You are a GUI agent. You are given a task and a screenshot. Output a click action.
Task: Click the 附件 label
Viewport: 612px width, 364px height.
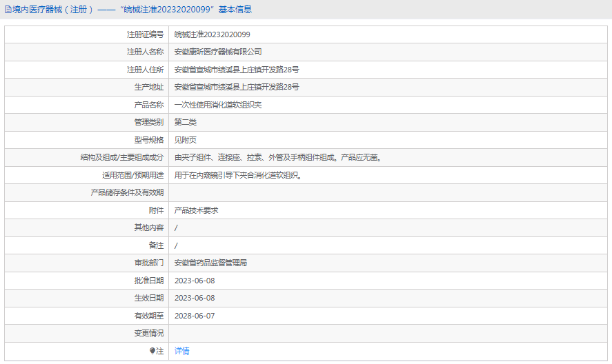pos(156,210)
